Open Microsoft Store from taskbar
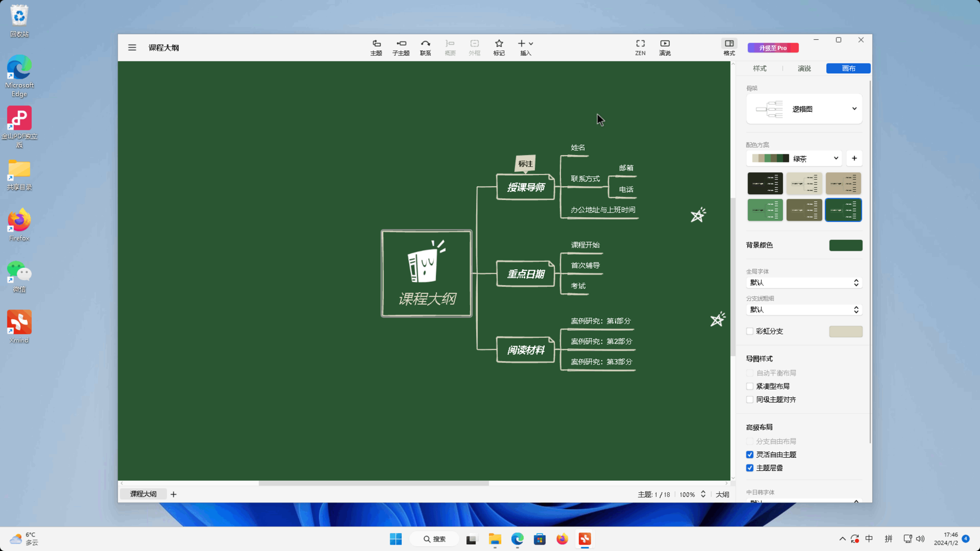The height and width of the screenshot is (551, 980). coord(540,539)
